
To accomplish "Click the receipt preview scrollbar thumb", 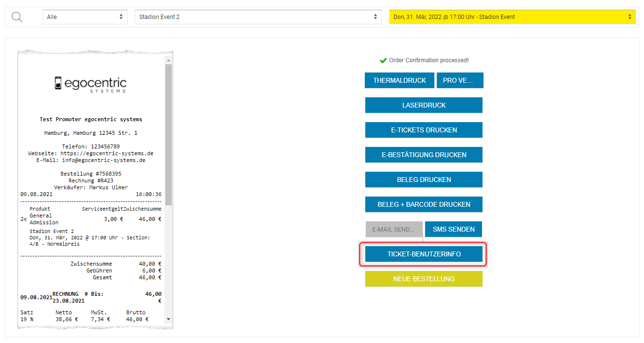I will (169, 134).
